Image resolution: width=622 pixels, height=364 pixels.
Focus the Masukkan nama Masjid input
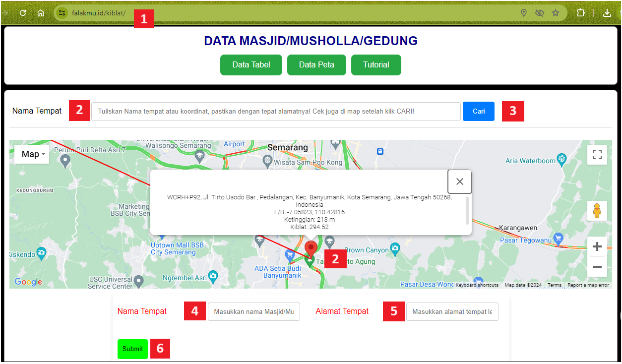(x=254, y=312)
